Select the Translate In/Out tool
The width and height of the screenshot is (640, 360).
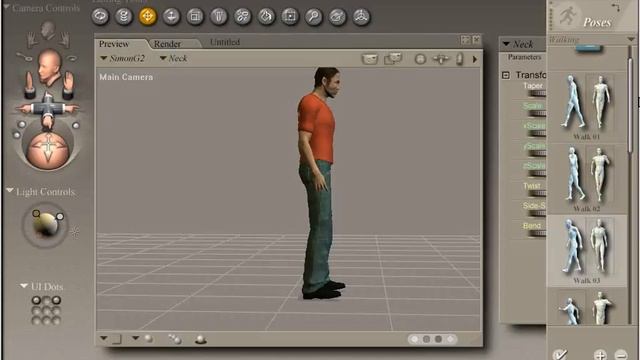point(171,17)
